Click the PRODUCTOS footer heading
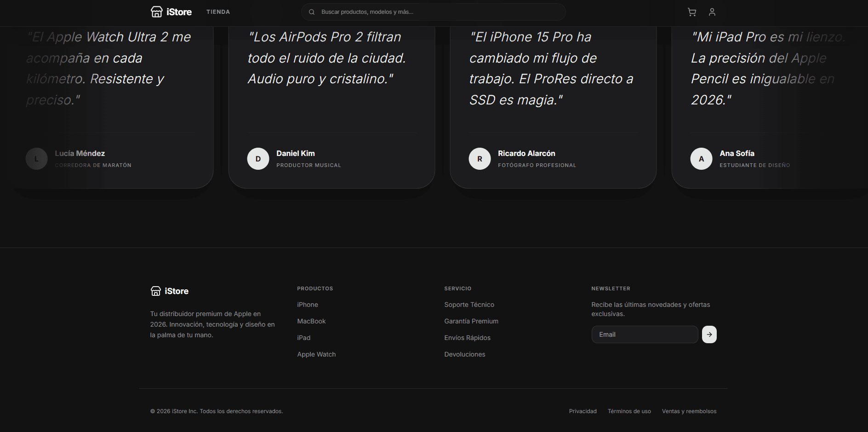The image size is (868, 432). coord(315,288)
